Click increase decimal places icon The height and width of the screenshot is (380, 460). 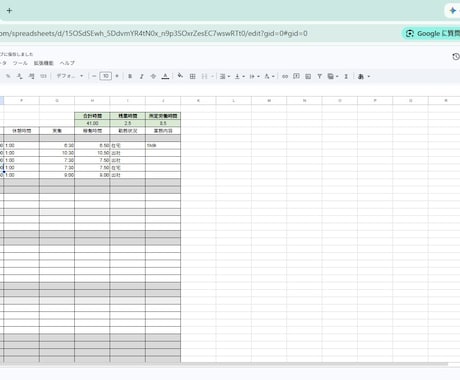(31, 76)
